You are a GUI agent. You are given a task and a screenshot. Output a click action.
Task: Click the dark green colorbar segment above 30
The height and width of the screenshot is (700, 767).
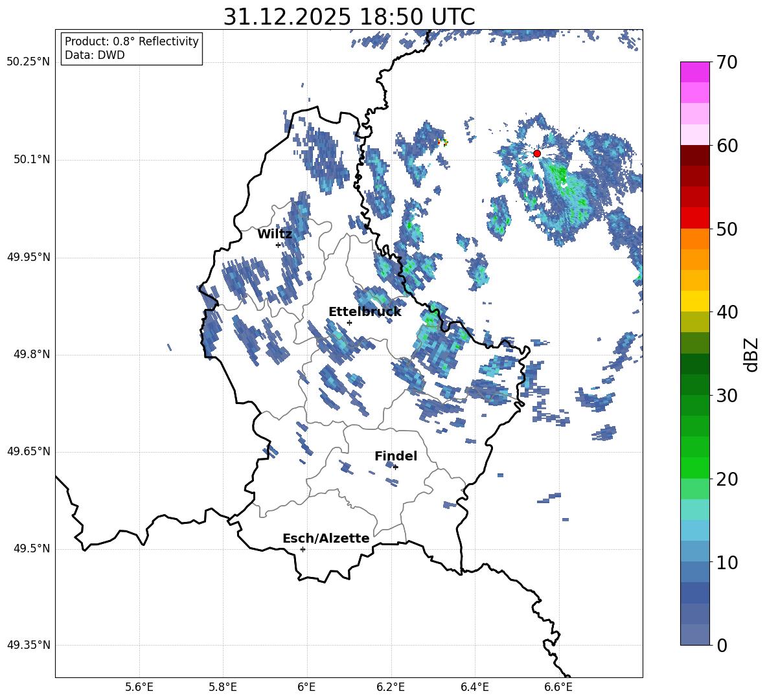(695, 385)
